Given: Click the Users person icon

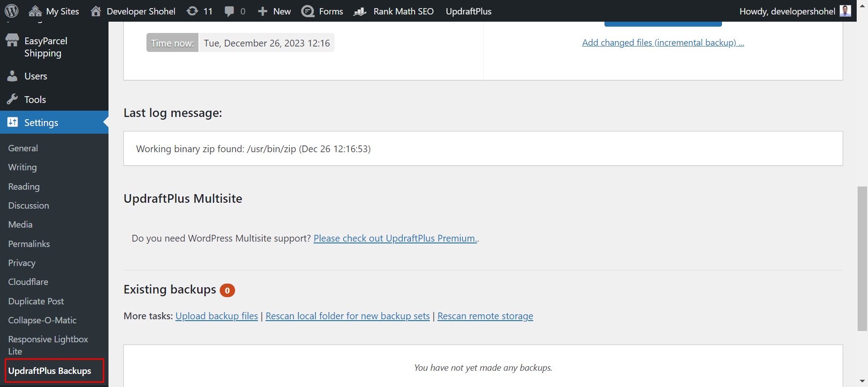Looking at the screenshot, I should (x=12, y=76).
